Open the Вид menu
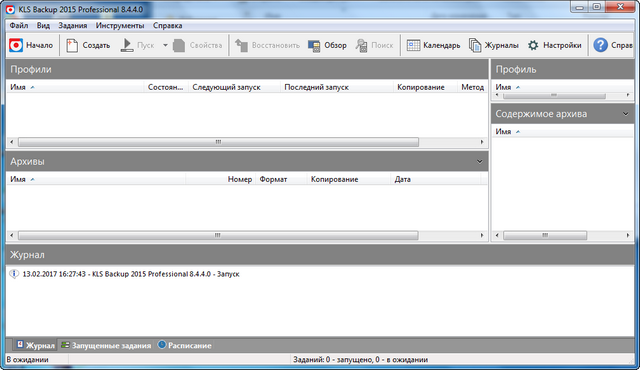640x370 pixels. (x=43, y=25)
